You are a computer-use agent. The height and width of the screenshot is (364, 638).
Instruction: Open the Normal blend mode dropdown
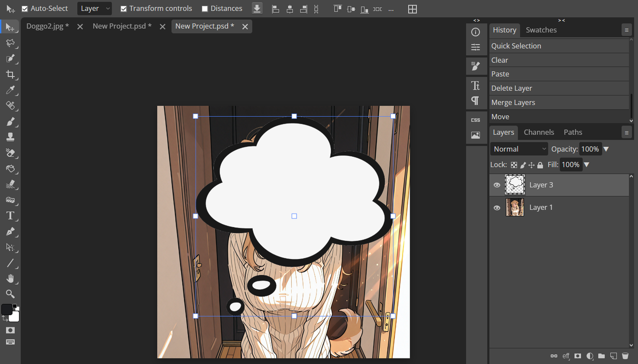tap(519, 149)
